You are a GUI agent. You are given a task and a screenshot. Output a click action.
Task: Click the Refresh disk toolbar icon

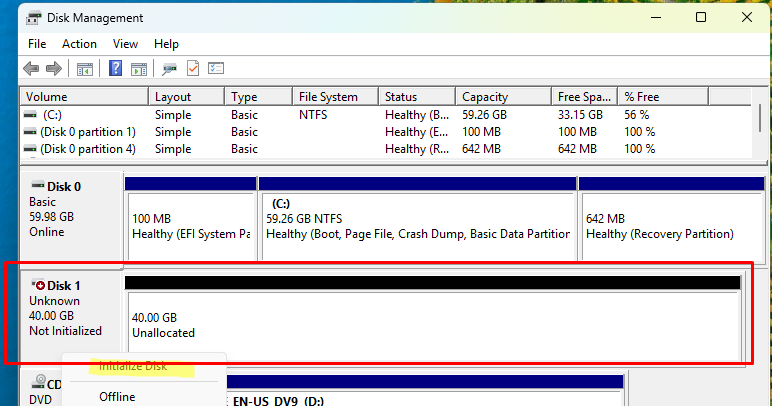click(x=170, y=69)
